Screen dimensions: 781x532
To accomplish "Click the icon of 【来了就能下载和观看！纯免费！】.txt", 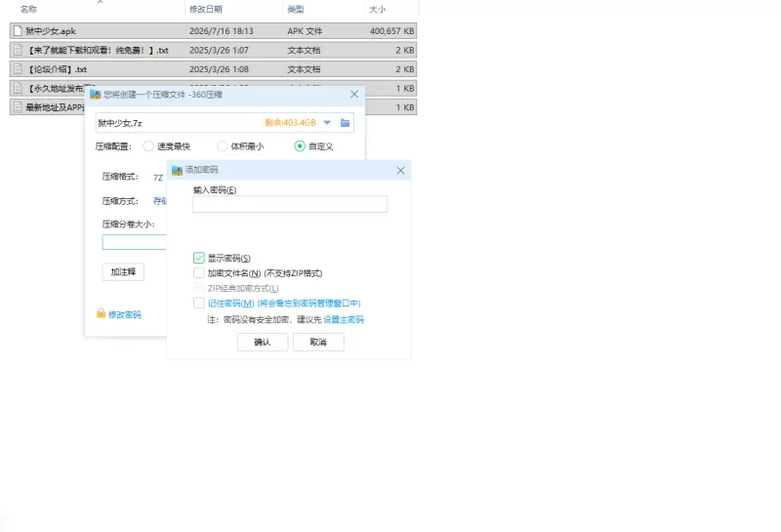I will click(x=18, y=50).
